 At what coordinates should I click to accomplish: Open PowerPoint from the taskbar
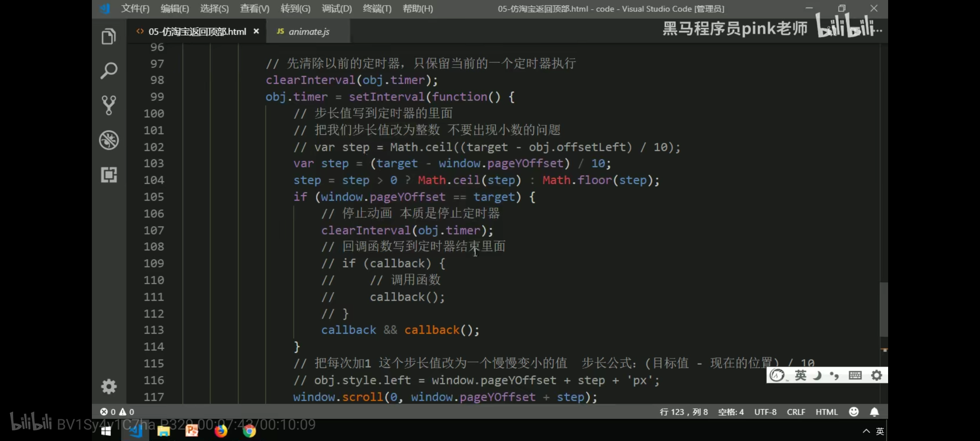pyautogui.click(x=192, y=431)
